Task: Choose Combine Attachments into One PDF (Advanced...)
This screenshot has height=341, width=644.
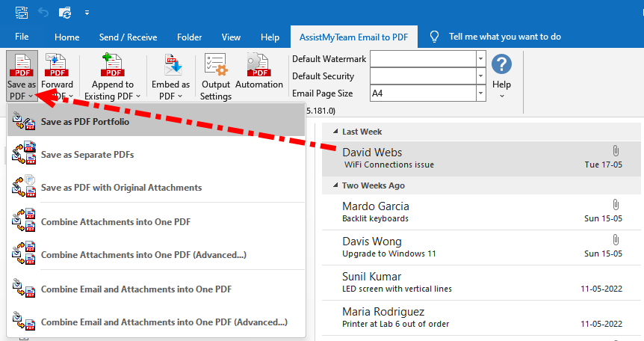Action: pos(156,254)
